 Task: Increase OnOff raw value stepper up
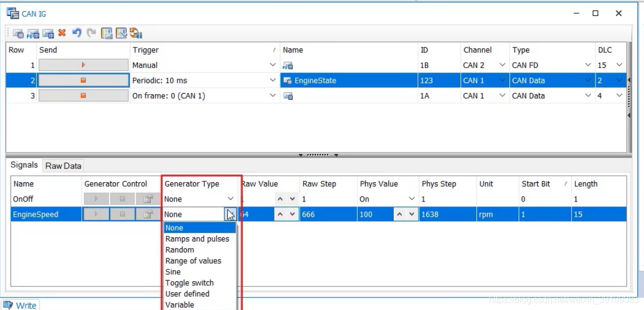coord(280,199)
